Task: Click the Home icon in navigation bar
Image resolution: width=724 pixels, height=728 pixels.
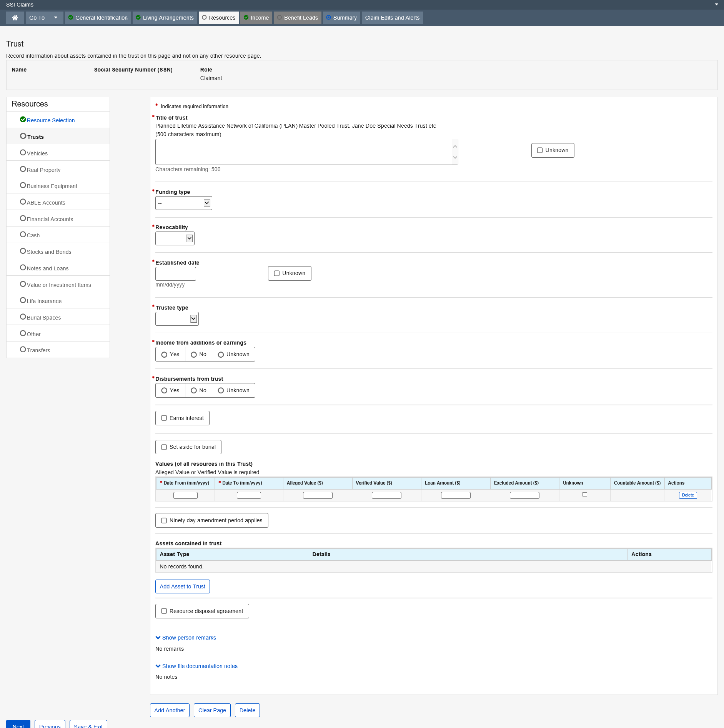Action: (15, 18)
